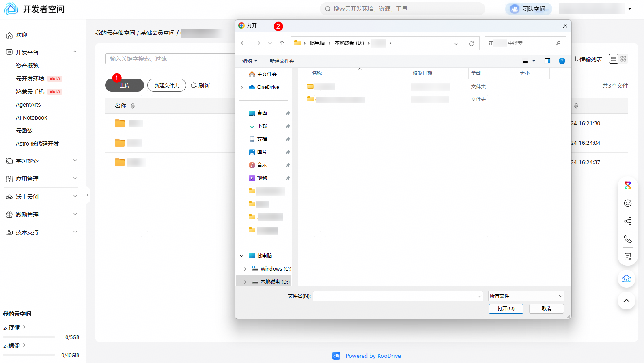Click the 团队空间 button
This screenshot has height=363, width=644.
528,9
